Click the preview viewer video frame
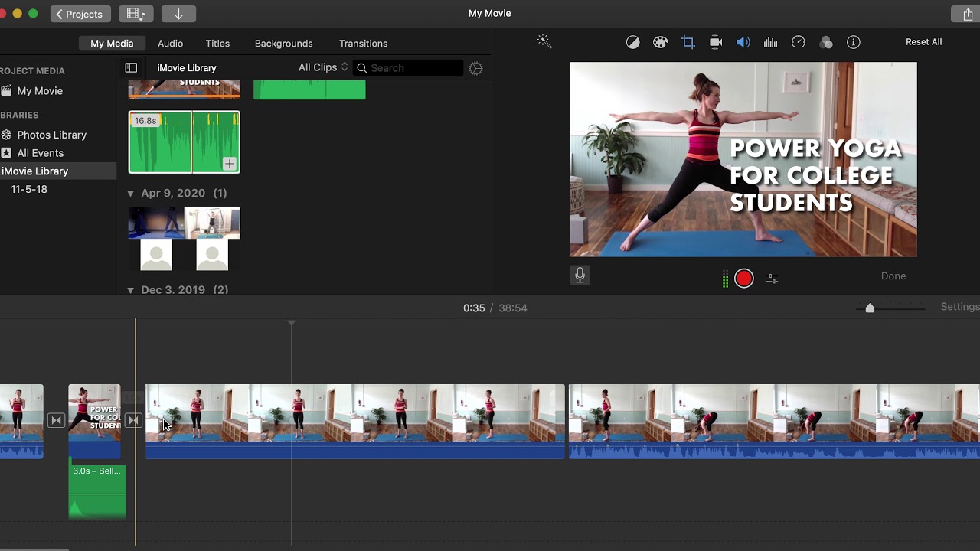The width and height of the screenshot is (980, 551). click(743, 159)
